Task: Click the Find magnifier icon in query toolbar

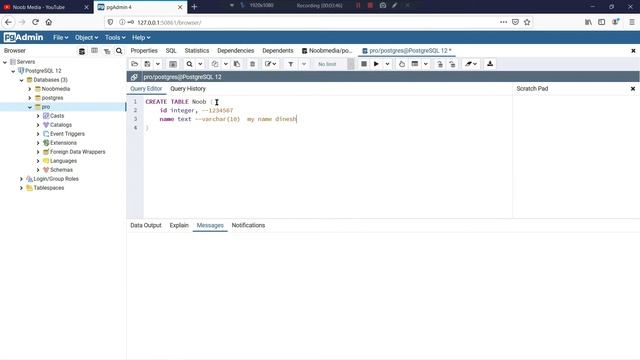Action: coord(189,64)
